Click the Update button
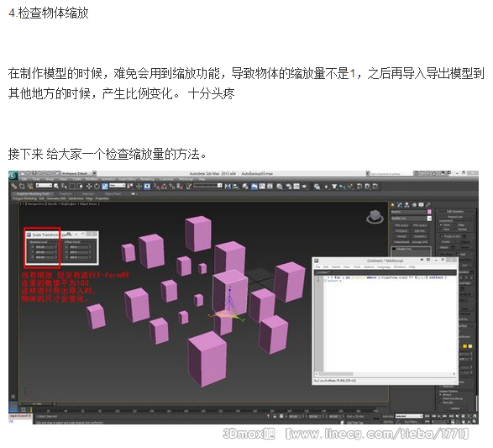 455,408
